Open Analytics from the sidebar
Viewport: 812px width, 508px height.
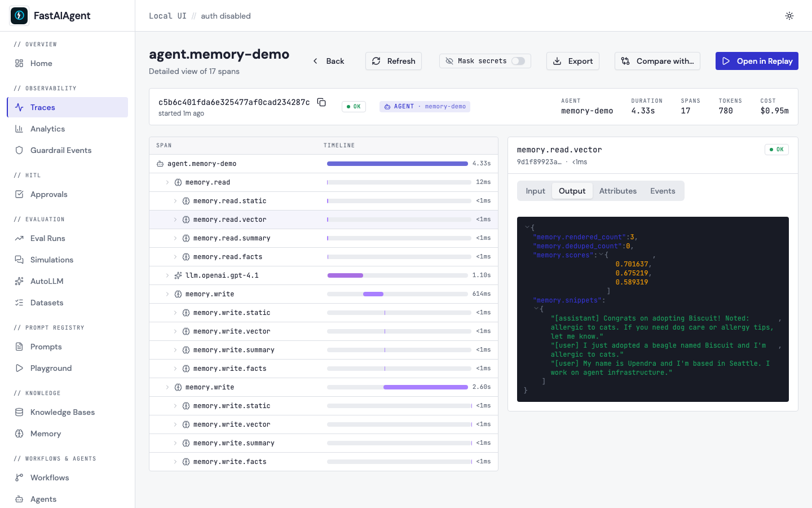coord(68,129)
